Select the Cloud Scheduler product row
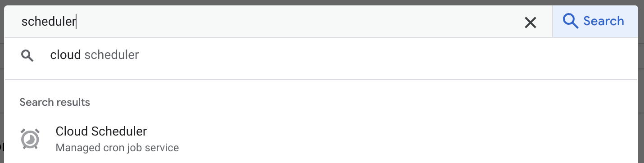This screenshot has height=163, width=644. (321, 139)
